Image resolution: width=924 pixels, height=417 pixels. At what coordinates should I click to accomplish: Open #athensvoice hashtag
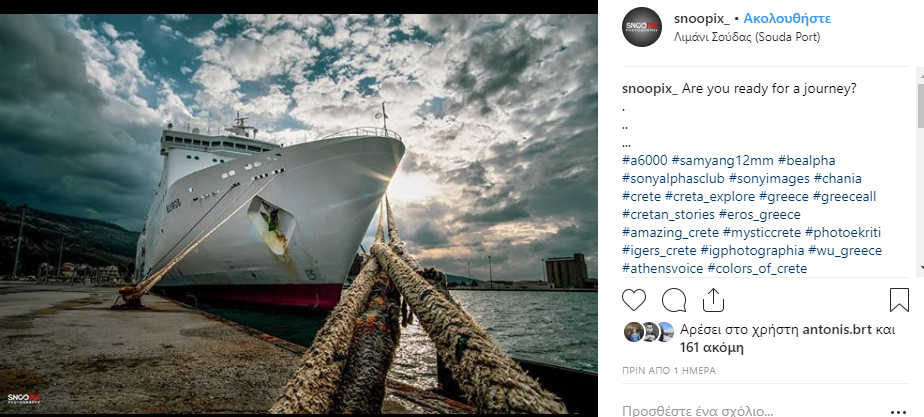[x=663, y=269]
